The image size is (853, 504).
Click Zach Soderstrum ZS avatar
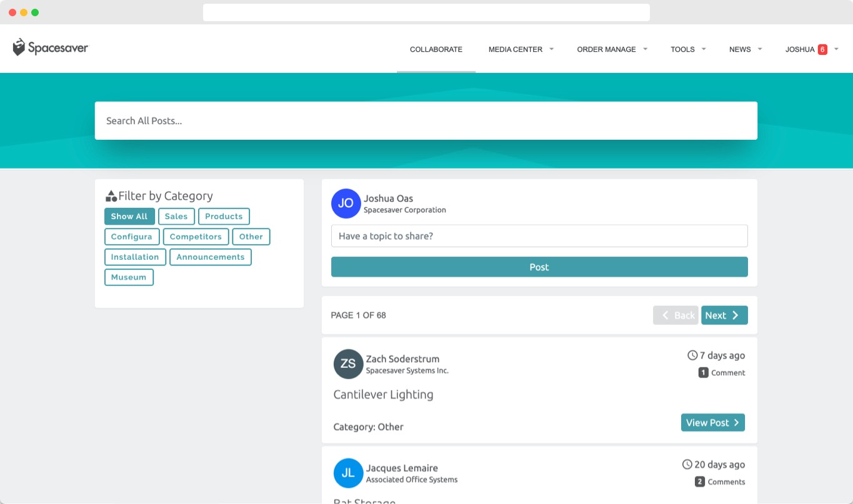point(349,364)
